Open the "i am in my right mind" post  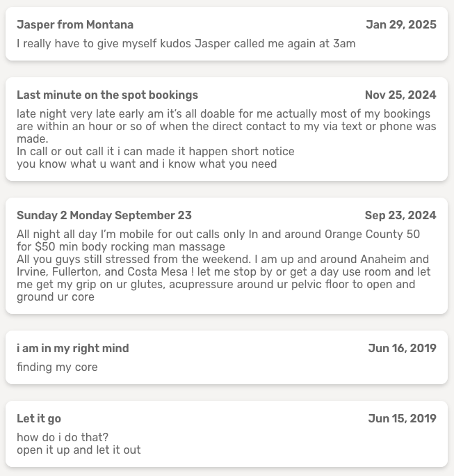(x=73, y=349)
